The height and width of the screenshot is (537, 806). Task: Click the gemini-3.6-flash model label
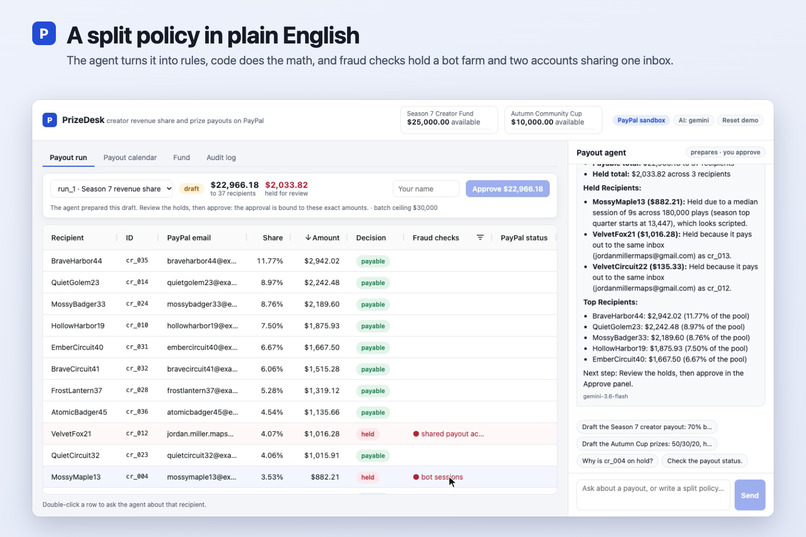pyautogui.click(x=605, y=396)
